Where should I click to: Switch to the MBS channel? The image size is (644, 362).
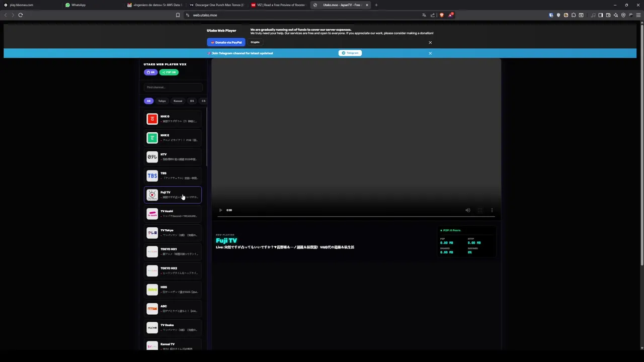pos(173,290)
